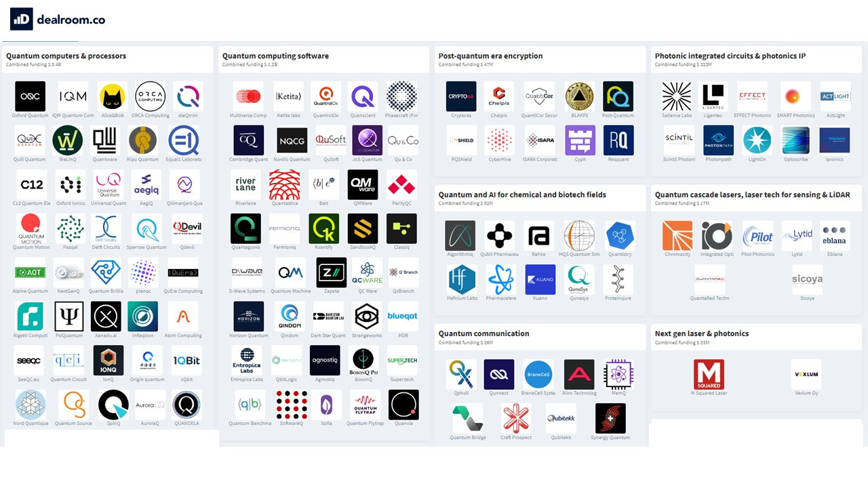Image resolution: width=868 pixels, height=488 pixels.
Task: Select the 'Nord Quantique' label text
Action: (x=31, y=424)
